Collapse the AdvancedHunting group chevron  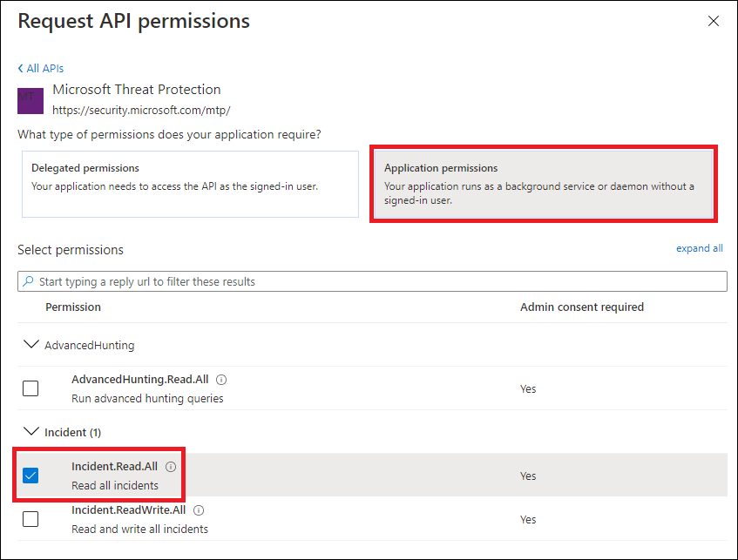tap(31, 345)
